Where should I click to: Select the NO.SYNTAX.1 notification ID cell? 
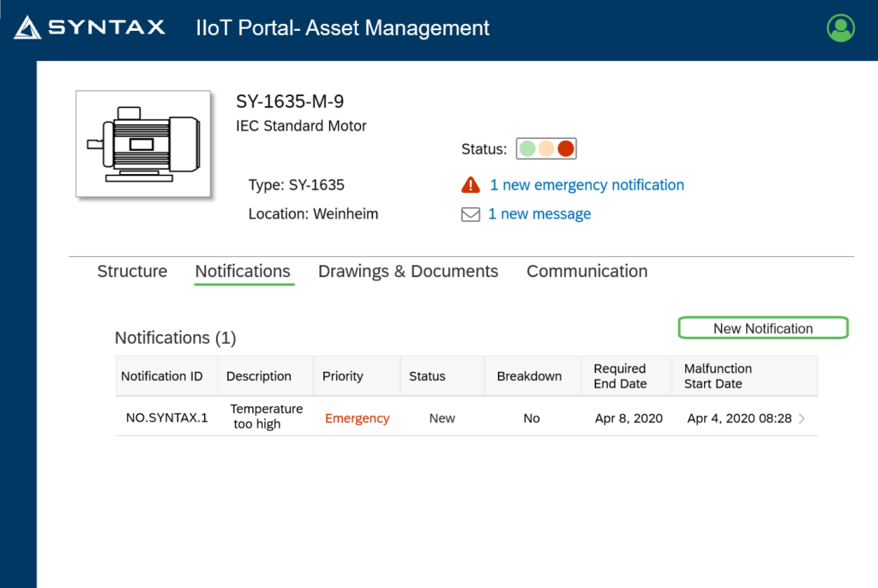pyautogui.click(x=166, y=418)
